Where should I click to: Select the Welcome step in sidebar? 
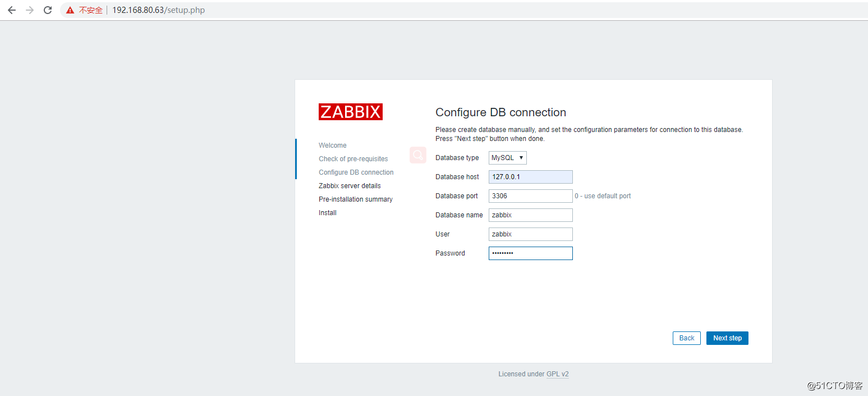(x=333, y=145)
